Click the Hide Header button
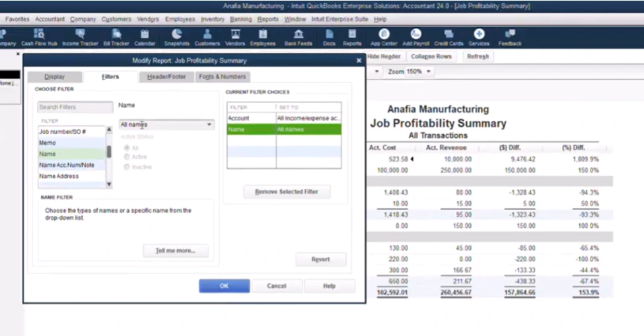This screenshot has height=336, width=644. coord(384,57)
